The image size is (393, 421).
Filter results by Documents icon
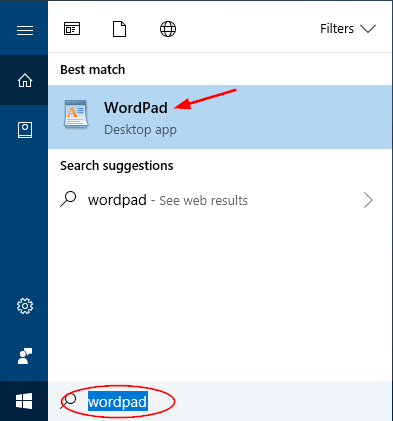click(x=119, y=29)
